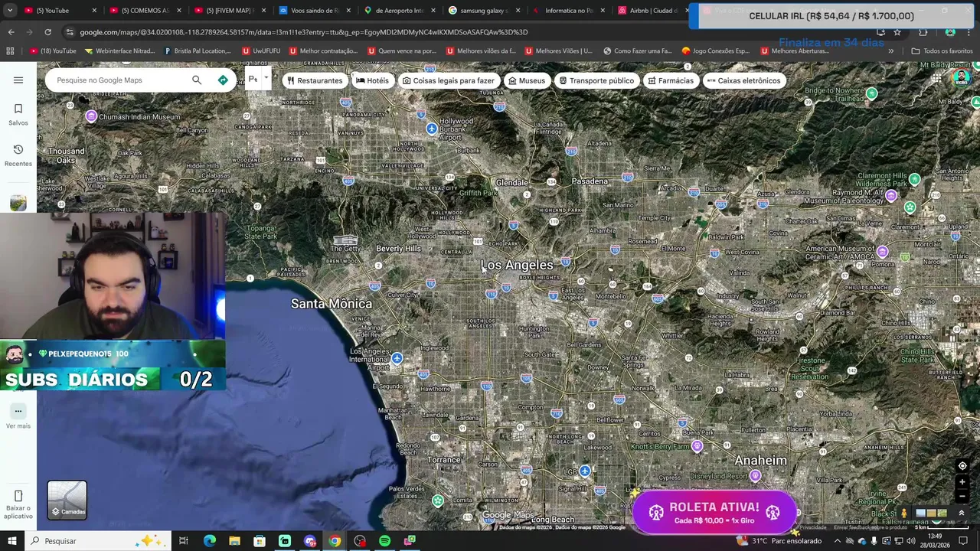980x551 pixels.
Task: Zoom out the map with minus button
Action: pyautogui.click(x=962, y=496)
